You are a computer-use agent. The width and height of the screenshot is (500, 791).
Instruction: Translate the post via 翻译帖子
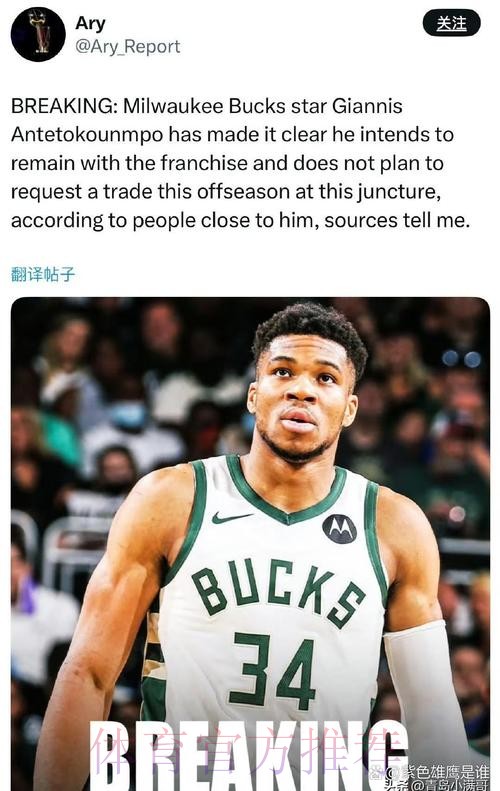tap(43, 274)
